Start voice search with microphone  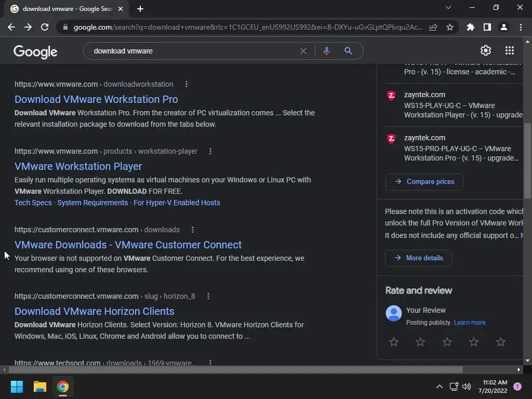coord(326,51)
